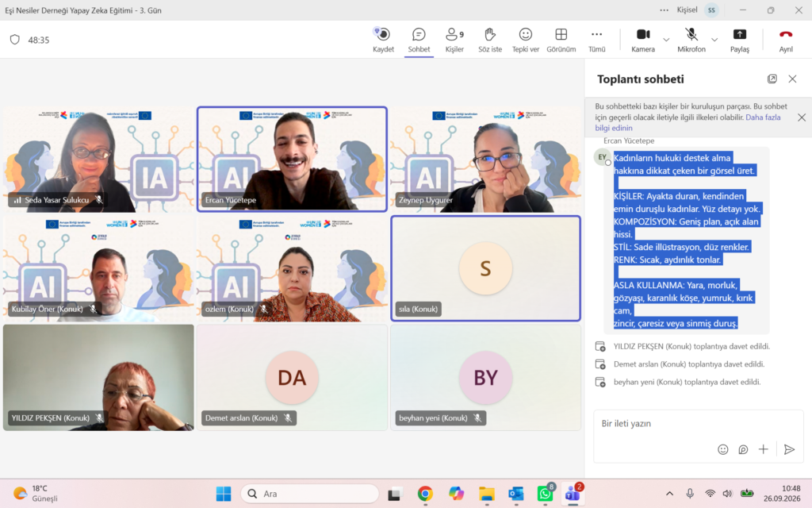
Task: Open the title bar three-dots menu
Action: [664, 10]
